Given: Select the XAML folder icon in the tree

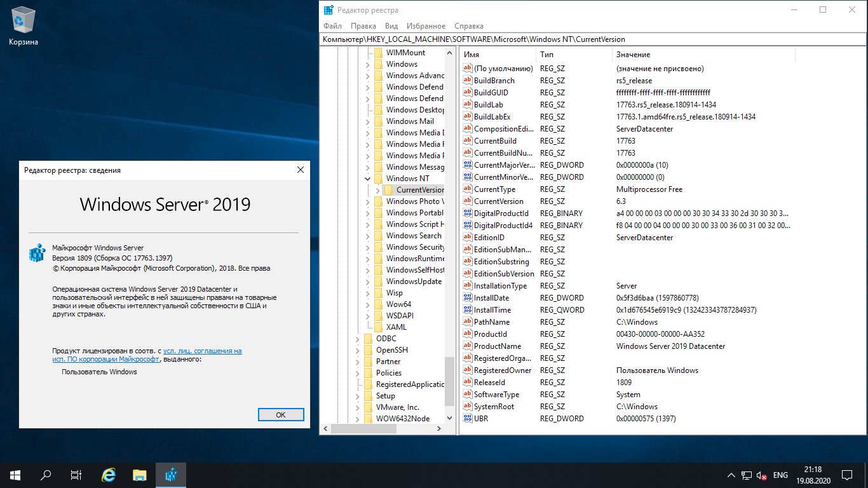Looking at the screenshot, I should click(378, 327).
